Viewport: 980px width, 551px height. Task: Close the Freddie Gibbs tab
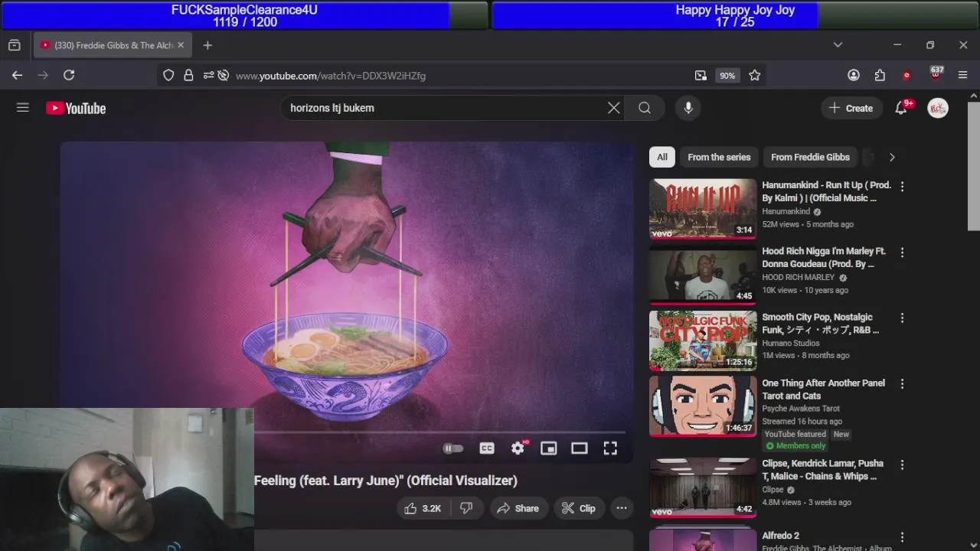[x=181, y=45]
